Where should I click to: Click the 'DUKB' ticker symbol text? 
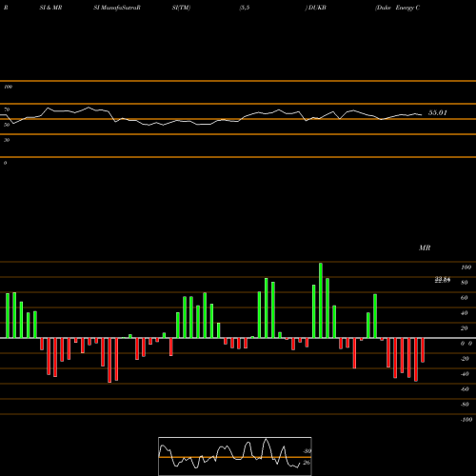coord(317,8)
